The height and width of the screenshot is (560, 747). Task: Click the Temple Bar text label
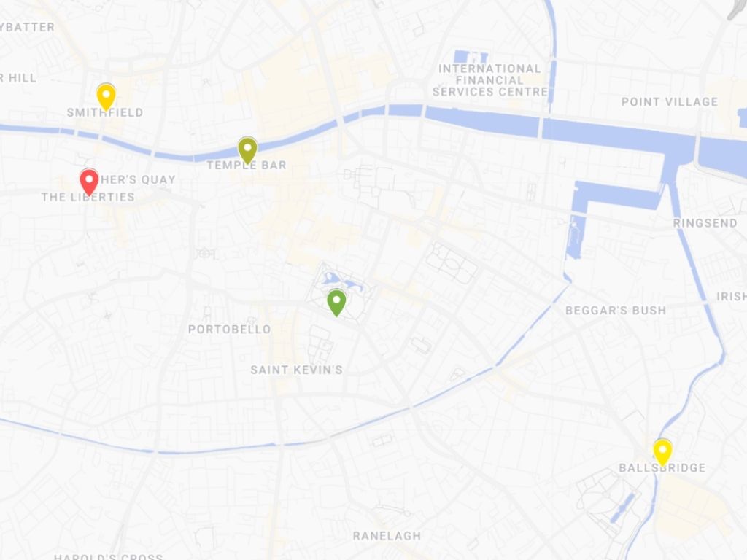click(247, 165)
